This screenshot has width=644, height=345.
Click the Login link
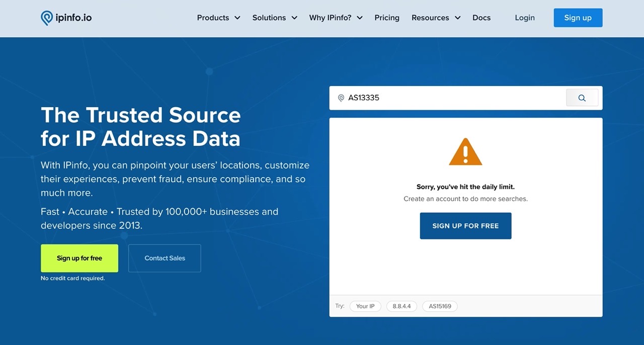point(525,18)
